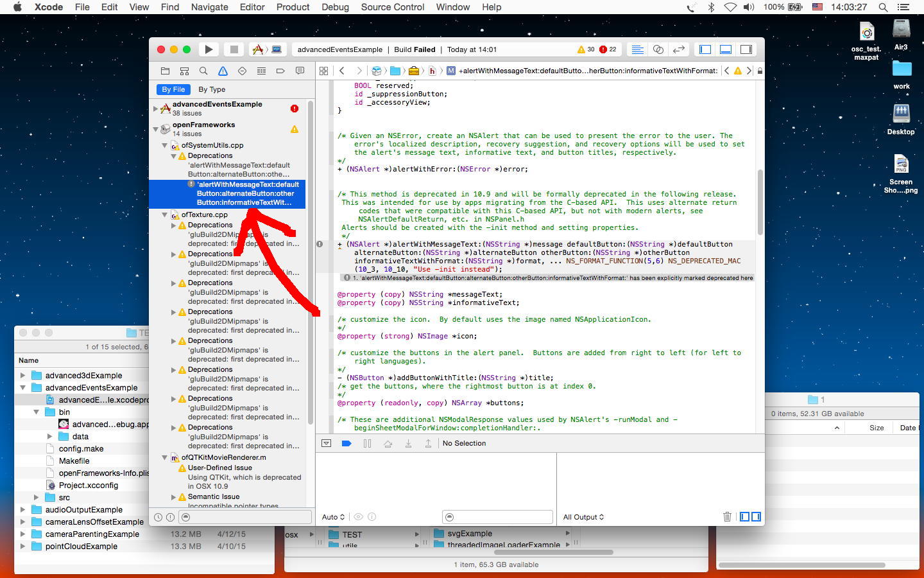Open the Product menu
The image size is (924, 578).
(293, 7)
